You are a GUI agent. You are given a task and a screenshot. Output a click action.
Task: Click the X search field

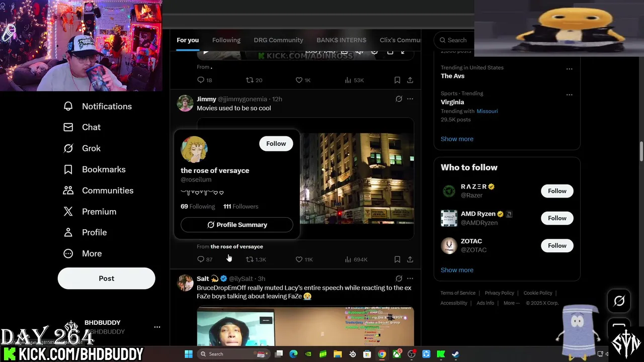(x=454, y=40)
